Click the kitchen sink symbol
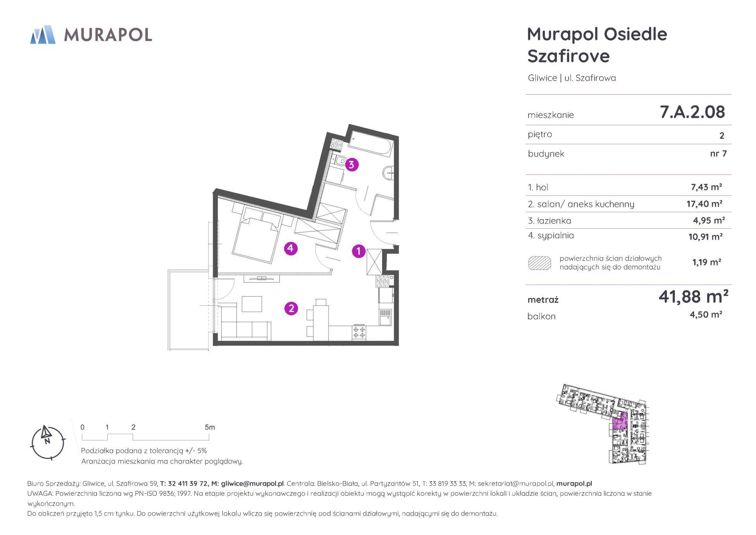The height and width of the screenshot is (535, 756). [385, 317]
